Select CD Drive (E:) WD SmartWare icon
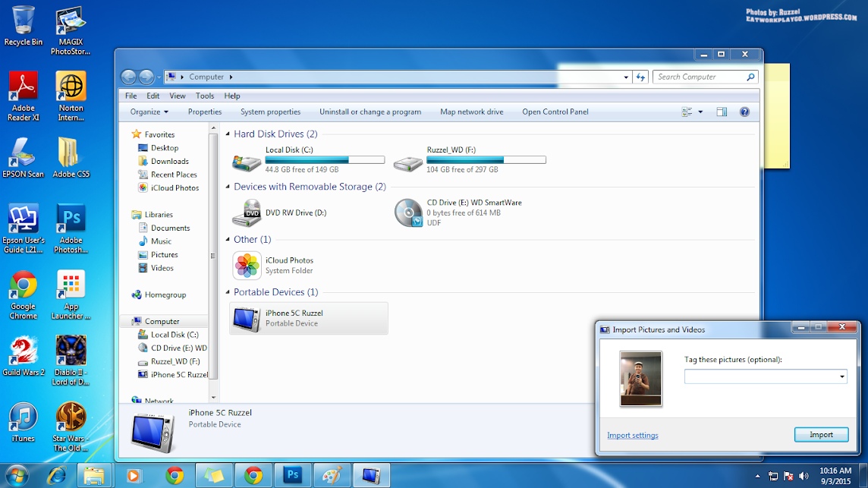 [408, 213]
